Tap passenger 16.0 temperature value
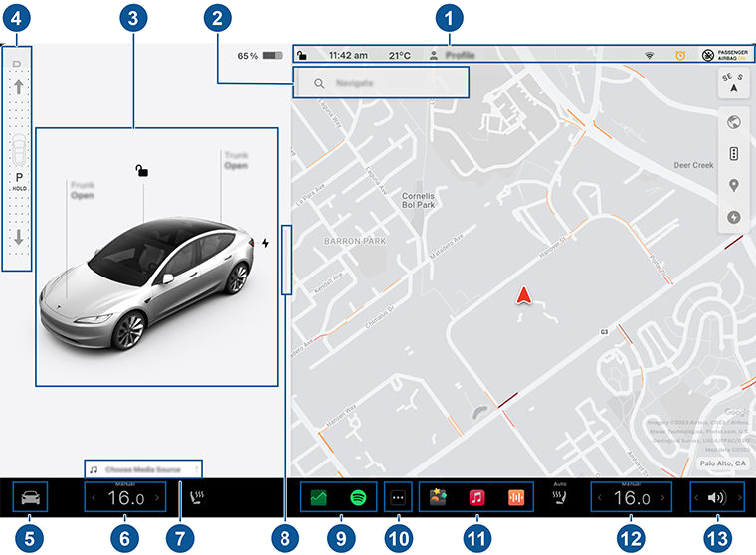Viewport: 756px width, 555px height. point(632,498)
